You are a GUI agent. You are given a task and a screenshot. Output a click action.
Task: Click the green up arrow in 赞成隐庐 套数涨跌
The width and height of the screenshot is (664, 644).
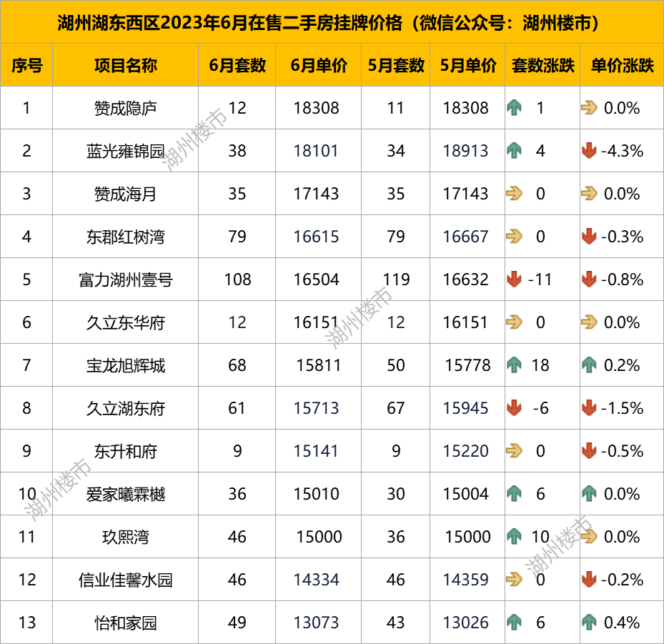click(x=514, y=108)
